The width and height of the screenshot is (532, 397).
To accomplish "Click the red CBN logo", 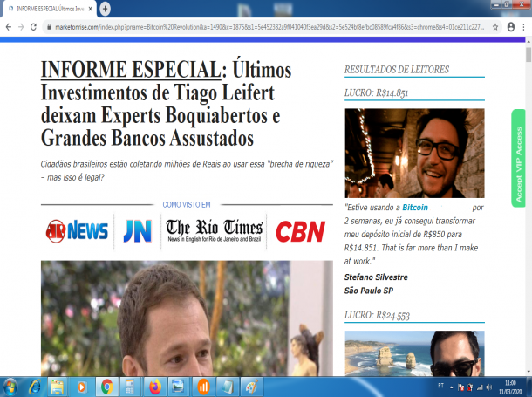I will pyautogui.click(x=301, y=232).
